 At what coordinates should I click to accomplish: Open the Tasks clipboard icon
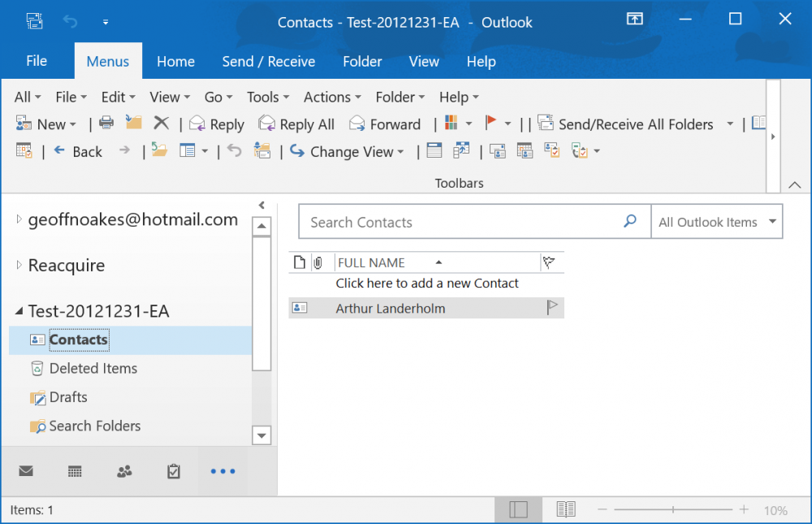[x=173, y=471]
